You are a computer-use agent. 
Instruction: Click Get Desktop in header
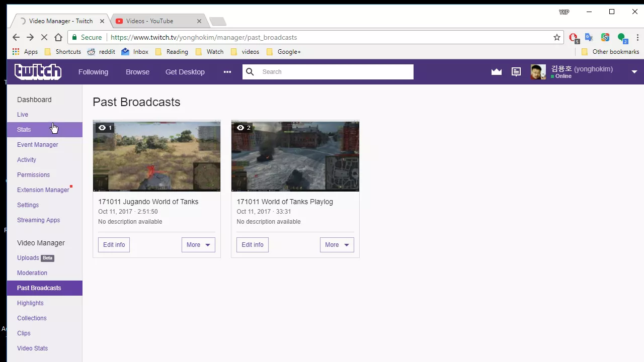[185, 72]
